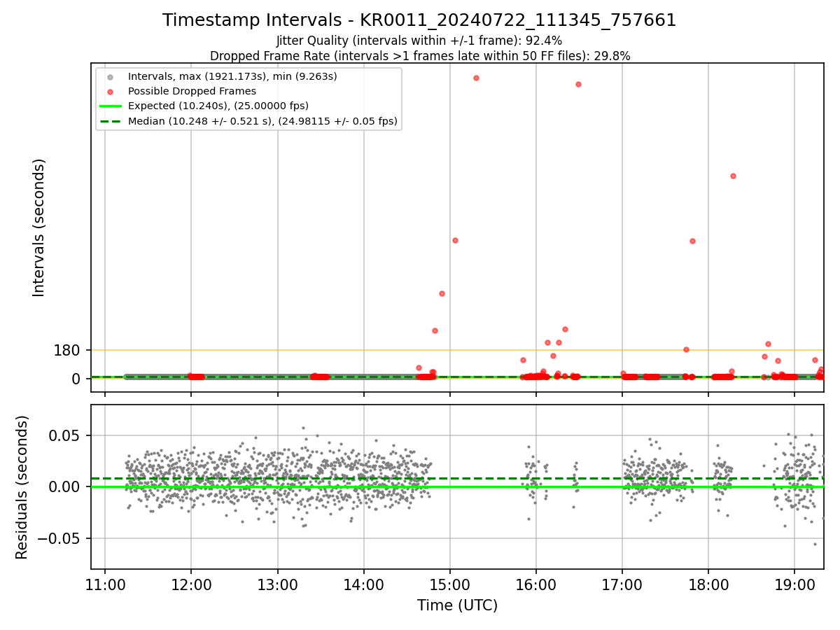Click legend entry Median (10.248 +/- 0.521 s)
840x630 pixels.
pyautogui.click(x=262, y=121)
